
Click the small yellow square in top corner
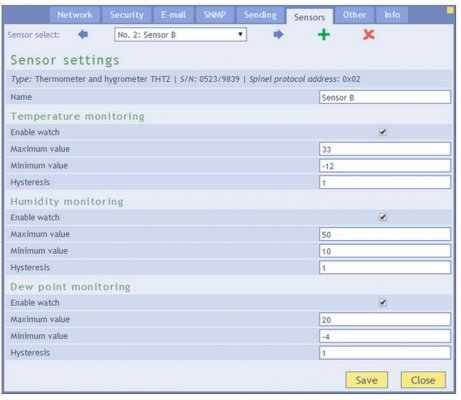450,10
